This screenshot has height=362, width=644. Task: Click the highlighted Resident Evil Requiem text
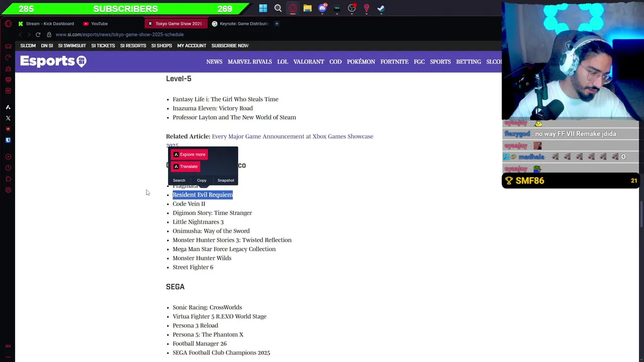203,195
